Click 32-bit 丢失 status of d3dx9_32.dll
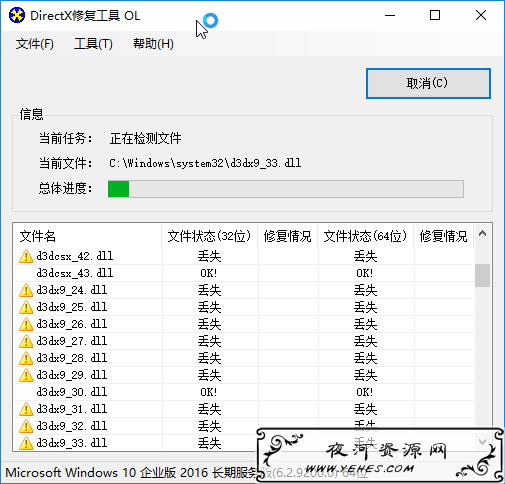This screenshot has width=505, height=484. pos(209,426)
